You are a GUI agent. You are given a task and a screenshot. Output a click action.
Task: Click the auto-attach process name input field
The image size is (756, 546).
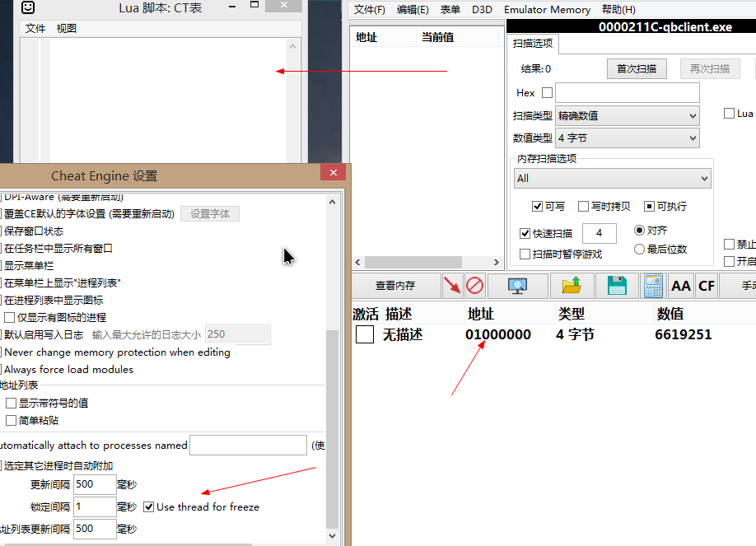(248, 446)
